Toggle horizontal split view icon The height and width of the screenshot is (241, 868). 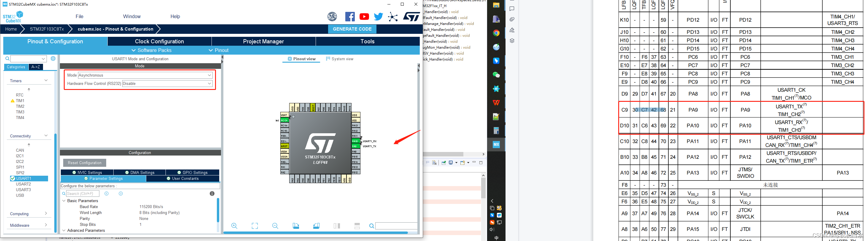pyautogui.click(x=357, y=226)
